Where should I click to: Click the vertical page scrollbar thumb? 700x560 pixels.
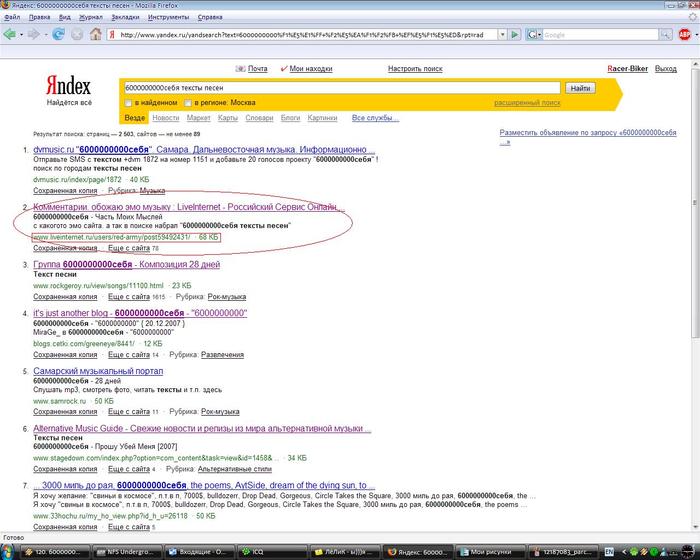(x=695, y=203)
